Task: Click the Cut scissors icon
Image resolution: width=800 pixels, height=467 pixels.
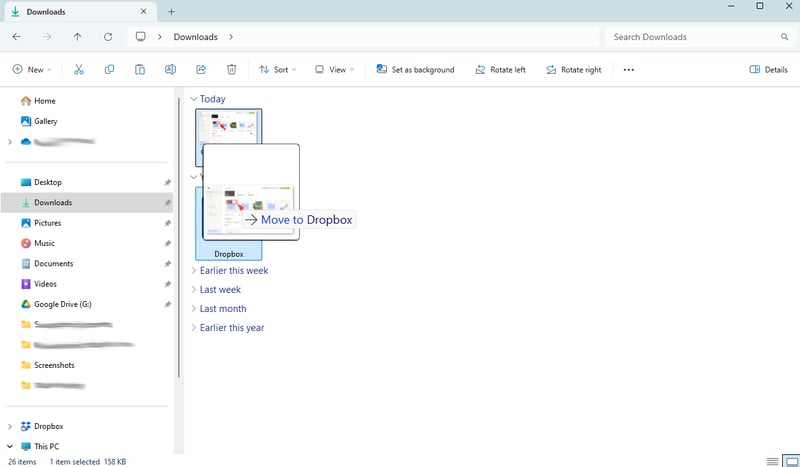Action: pos(79,70)
